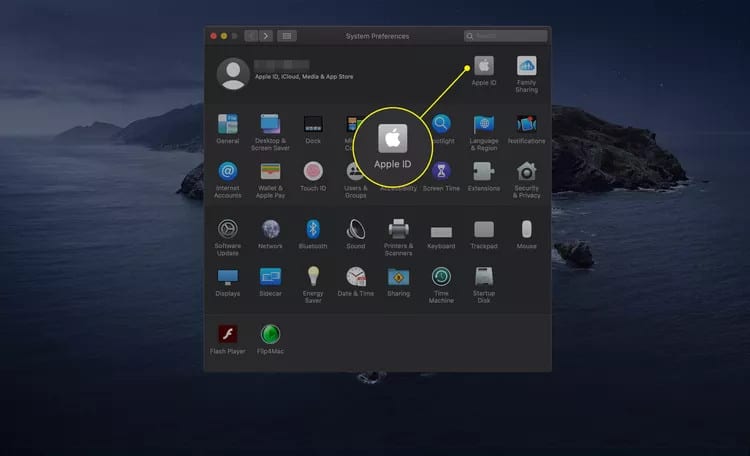Open Printers & Scanners pane
This screenshot has height=456, width=750.
(398, 229)
